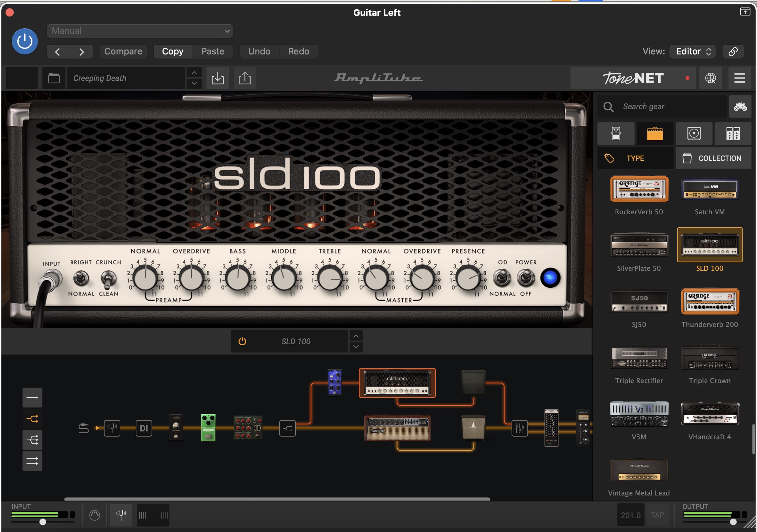Screen dimensions: 757x532
Task: Click the Compare button
Action: tap(123, 51)
